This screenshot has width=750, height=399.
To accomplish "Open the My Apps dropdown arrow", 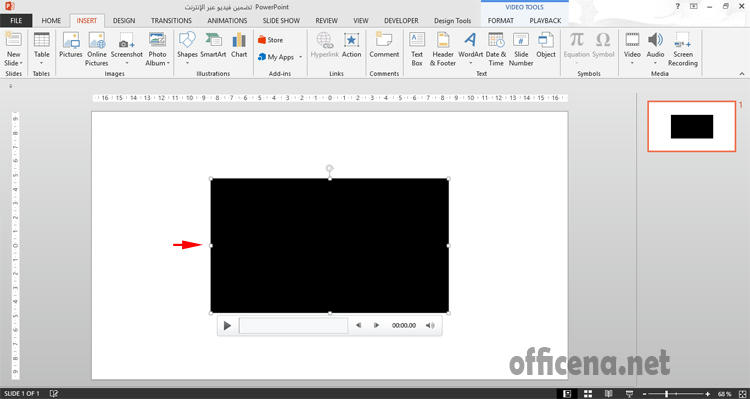I will (300, 57).
